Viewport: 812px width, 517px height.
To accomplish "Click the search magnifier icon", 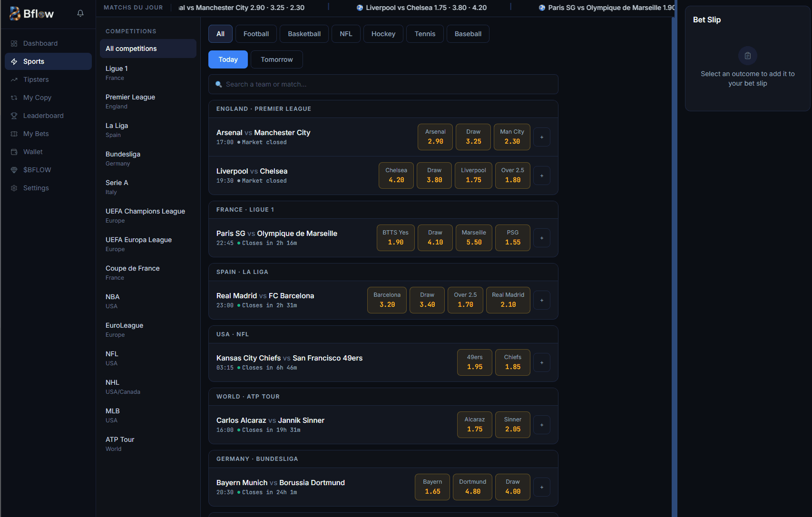I will [219, 84].
